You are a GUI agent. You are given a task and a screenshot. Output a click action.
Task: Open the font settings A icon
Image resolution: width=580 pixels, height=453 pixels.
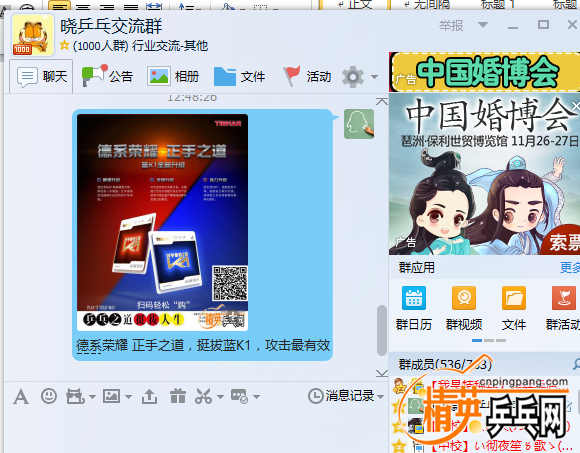(21, 397)
